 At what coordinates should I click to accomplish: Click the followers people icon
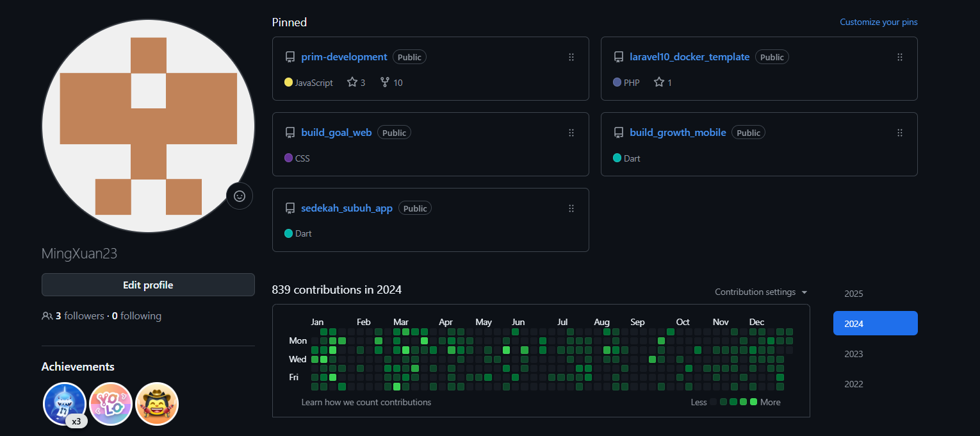47,316
